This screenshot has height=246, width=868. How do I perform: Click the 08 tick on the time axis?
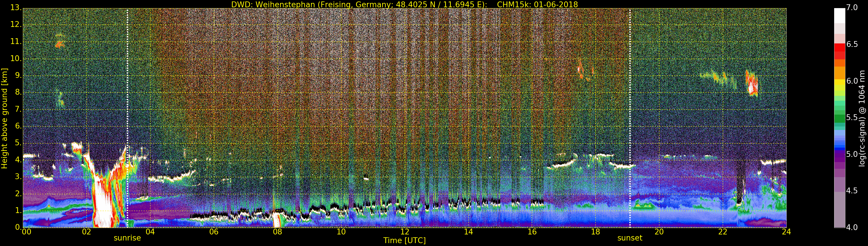click(x=277, y=232)
